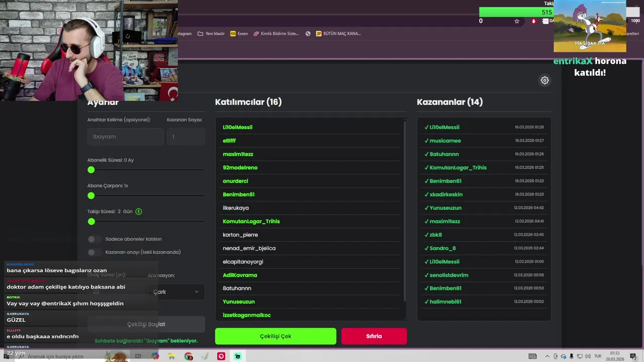Select participant izzetkaganmalkoc

coord(247,315)
